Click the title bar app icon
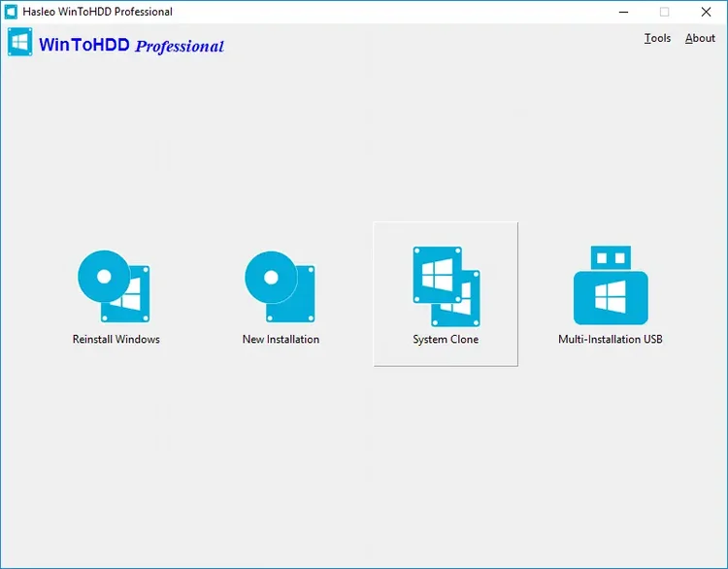This screenshot has height=569, width=728. tap(11, 12)
